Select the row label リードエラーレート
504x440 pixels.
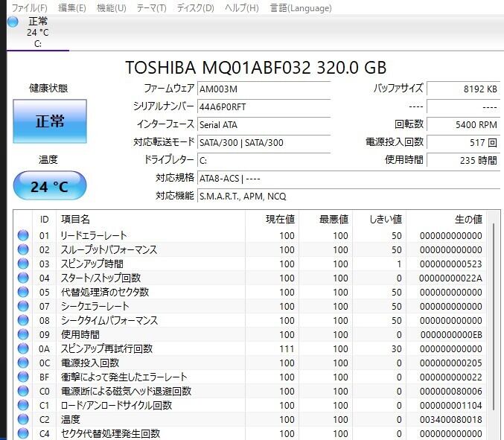coord(94,235)
